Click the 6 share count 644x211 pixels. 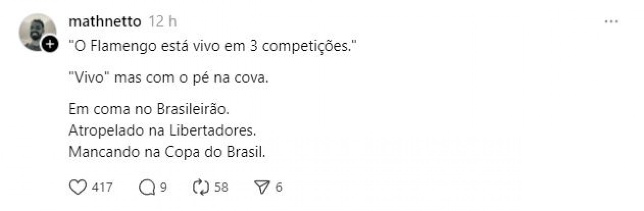click(x=279, y=187)
